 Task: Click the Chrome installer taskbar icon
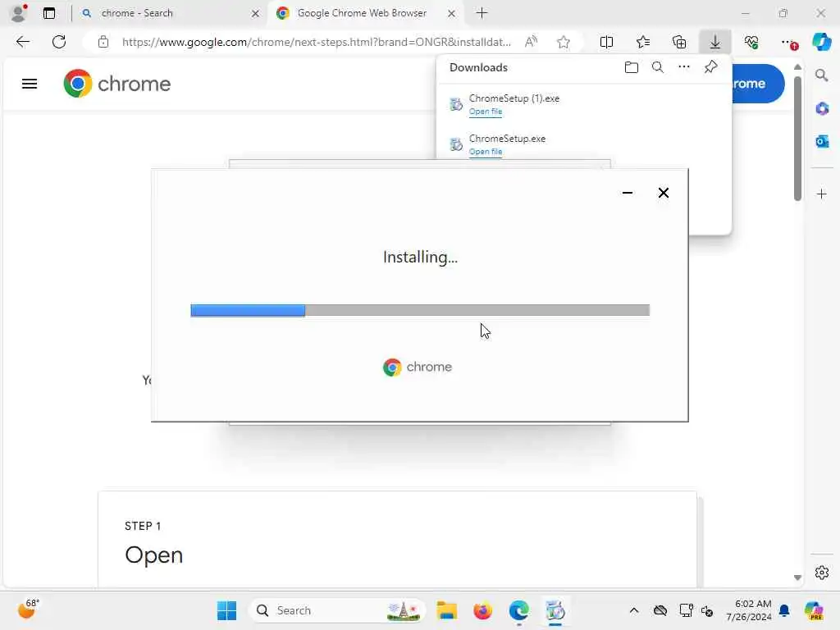555,610
